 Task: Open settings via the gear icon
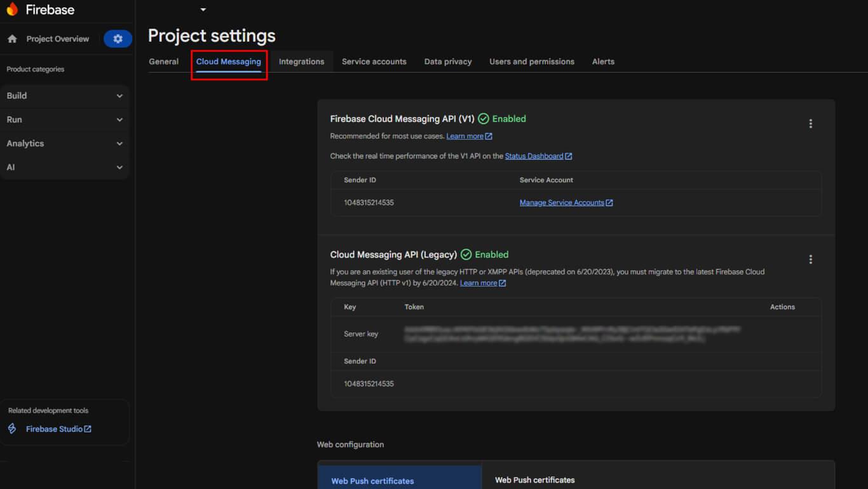click(118, 39)
